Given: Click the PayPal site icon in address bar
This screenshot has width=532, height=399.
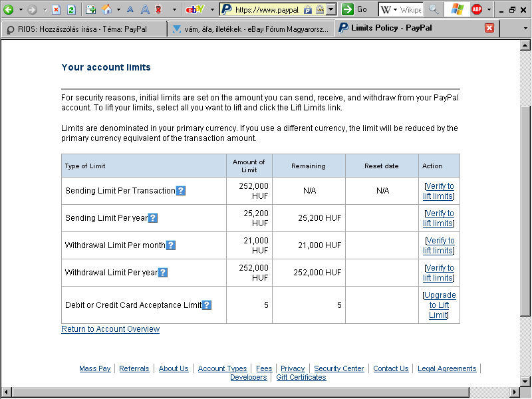Looking at the screenshot, I should click(226, 9).
